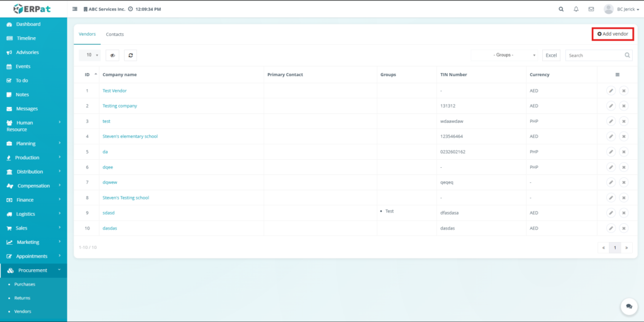Click the search magnifier in the table search box
Screen dimensions: 644x322
point(627,55)
